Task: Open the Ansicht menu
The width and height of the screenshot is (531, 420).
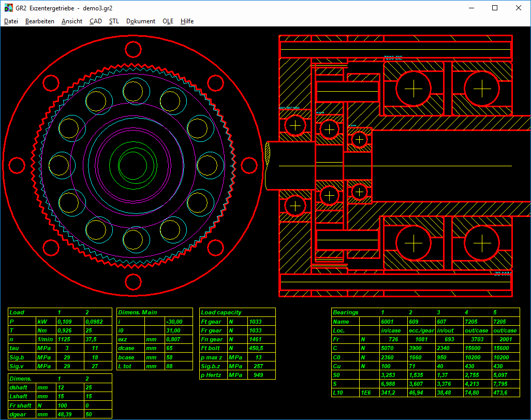Action: pyautogui.click(x=71, y=21)
